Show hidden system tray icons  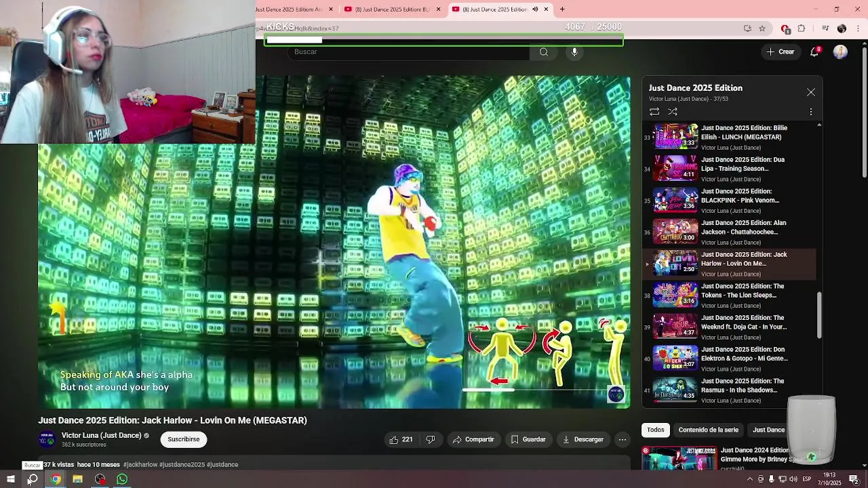750,479
